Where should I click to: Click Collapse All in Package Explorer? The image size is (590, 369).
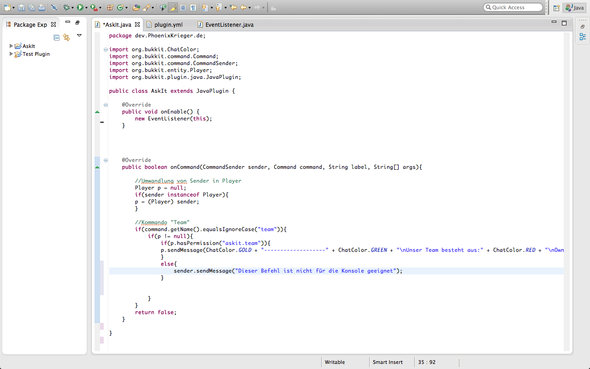pos(56,37)
